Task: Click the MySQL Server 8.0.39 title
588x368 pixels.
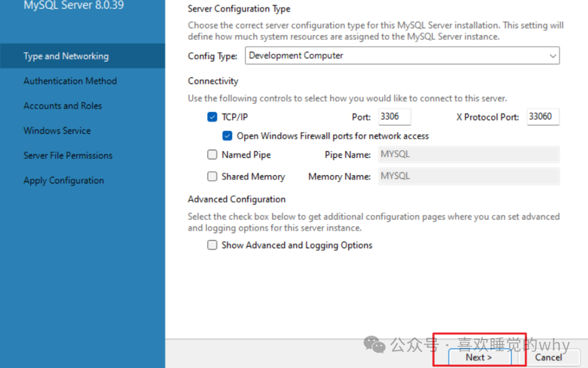Action: click(x=73, y=5)
